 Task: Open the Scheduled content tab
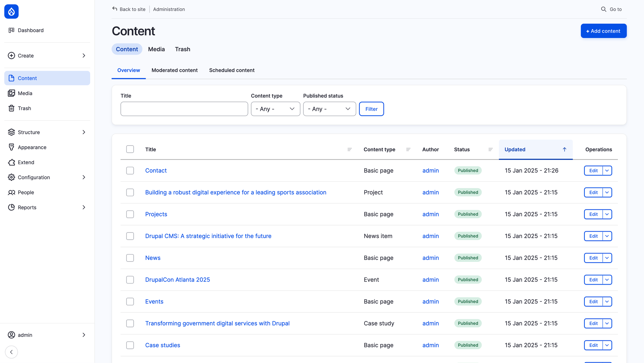[232, 70]
